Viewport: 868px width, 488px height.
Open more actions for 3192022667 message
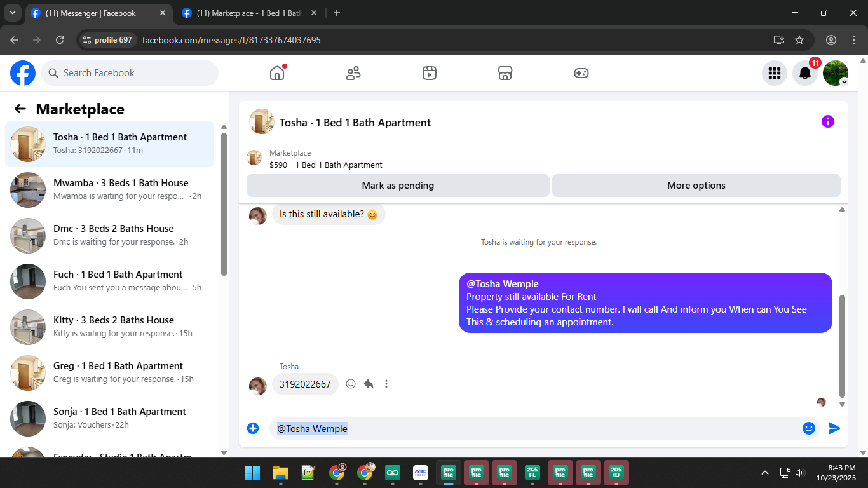coord(386,384)
